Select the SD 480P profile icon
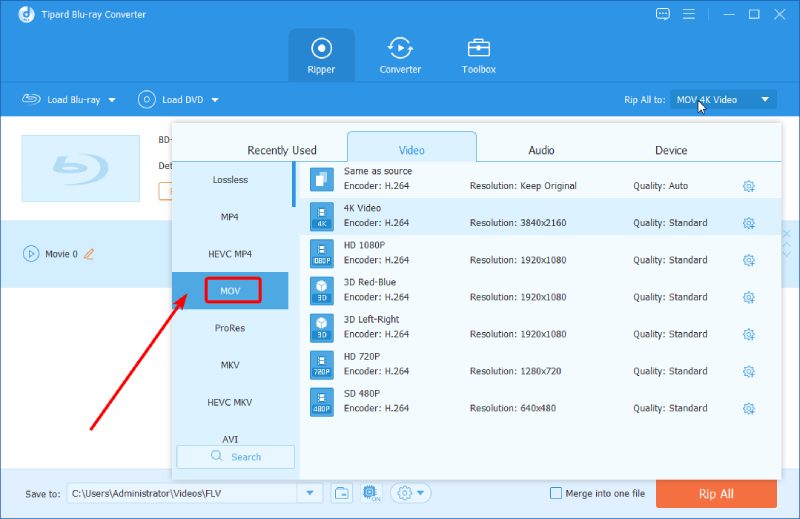This screenshot has height=519, width=800. pos(322,402)
